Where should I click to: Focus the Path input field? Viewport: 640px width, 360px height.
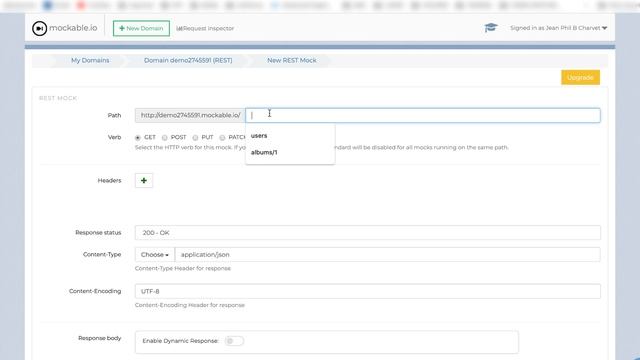pyautogui.click(x=422, y=116)
